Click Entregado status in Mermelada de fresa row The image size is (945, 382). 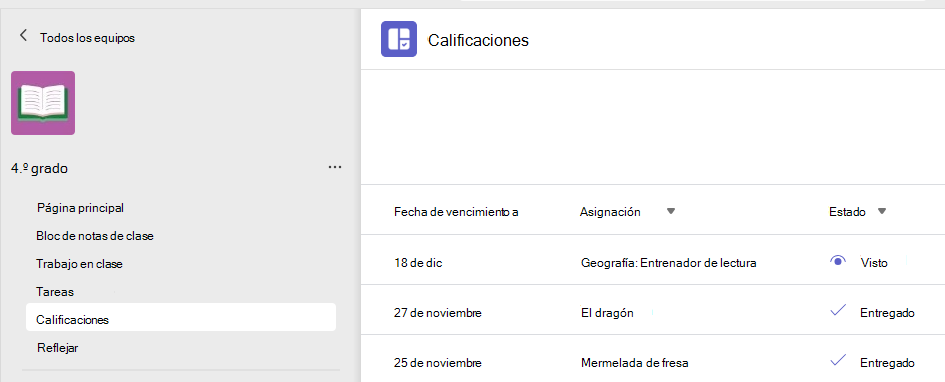888,363
